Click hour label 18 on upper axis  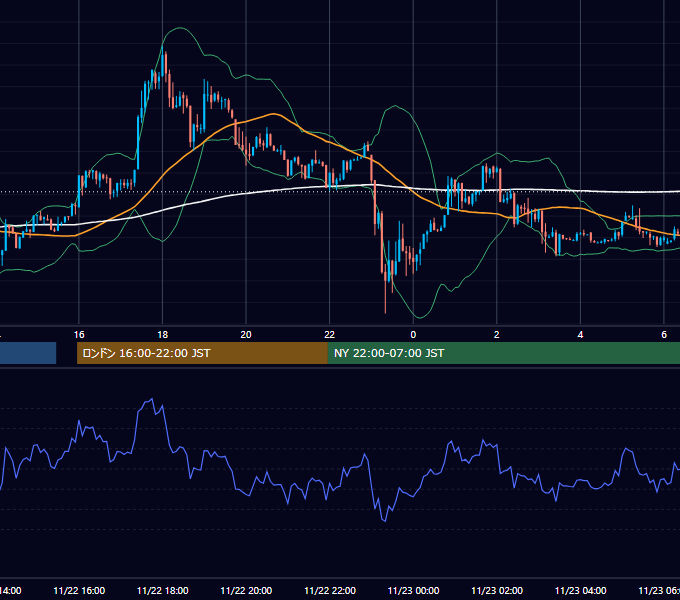163,335
